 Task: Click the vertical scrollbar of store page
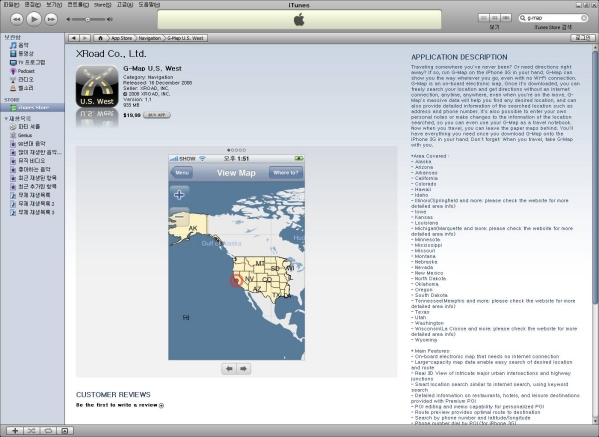(x=595, y=178)
